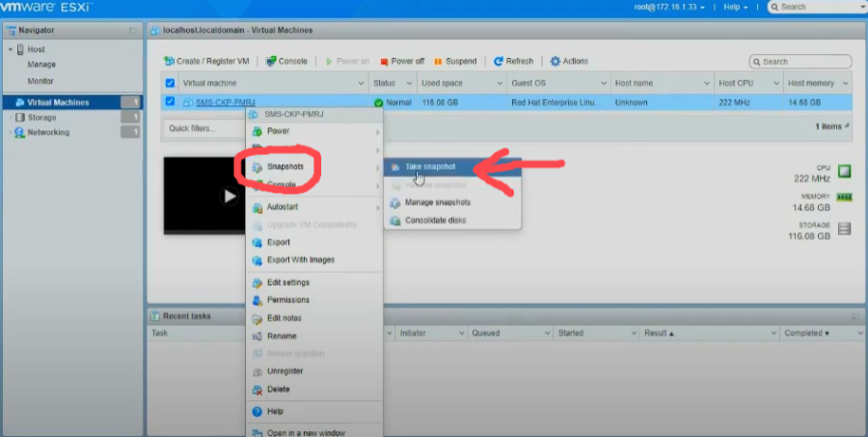Open the Virtual machine column dropdown arrow
The image size is (868, 437).
point(361,83)
